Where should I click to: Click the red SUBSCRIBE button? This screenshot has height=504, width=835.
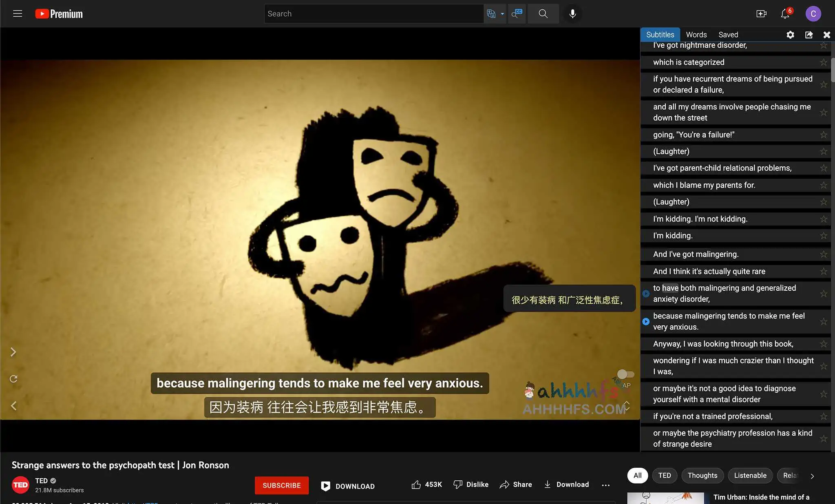(282, 485)
